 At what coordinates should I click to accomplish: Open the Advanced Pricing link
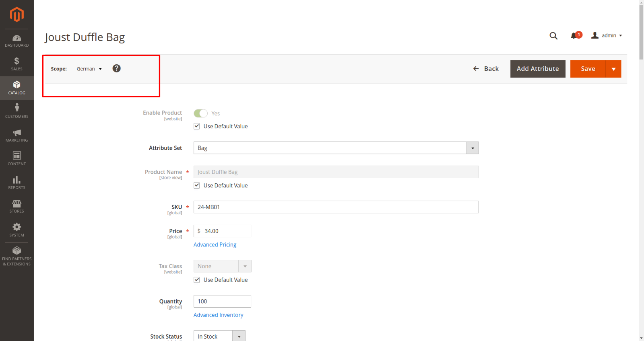pyautogui.click(x=215, y=244)
